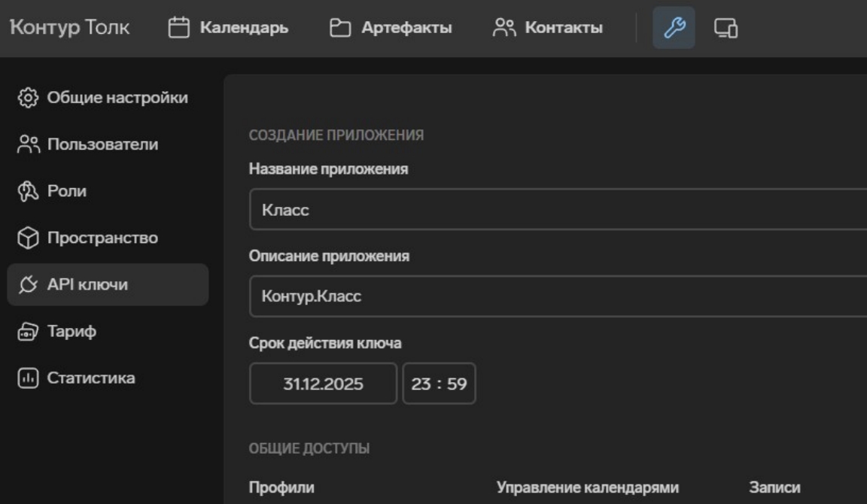
Task: Click the cube icon beside Пространство
Action: point(28,238)
